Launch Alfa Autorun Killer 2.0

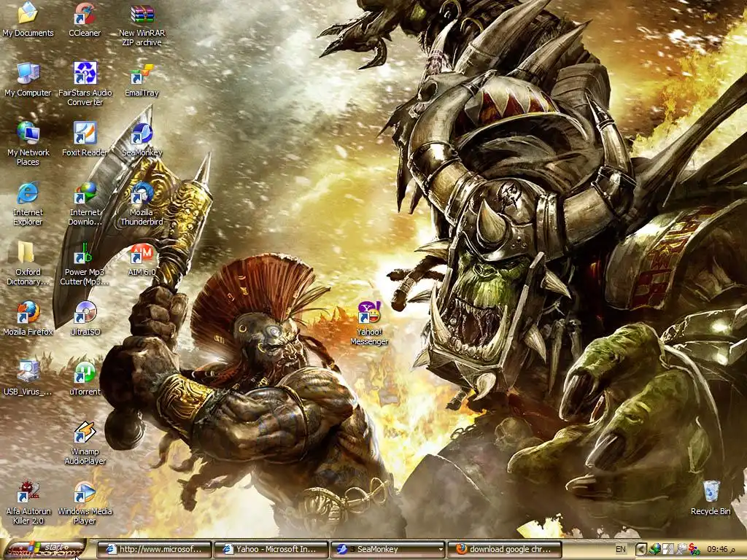(28, 503)
